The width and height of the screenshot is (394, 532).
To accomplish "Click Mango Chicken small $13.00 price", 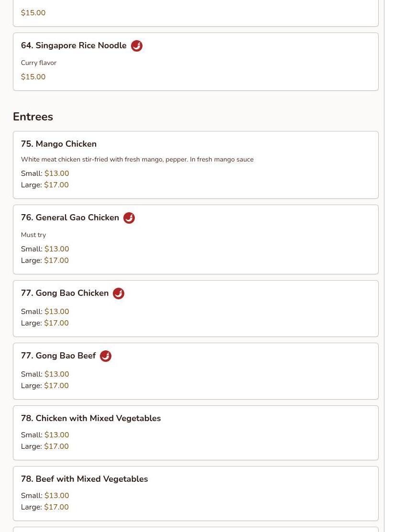I will (x=56, y=174).
